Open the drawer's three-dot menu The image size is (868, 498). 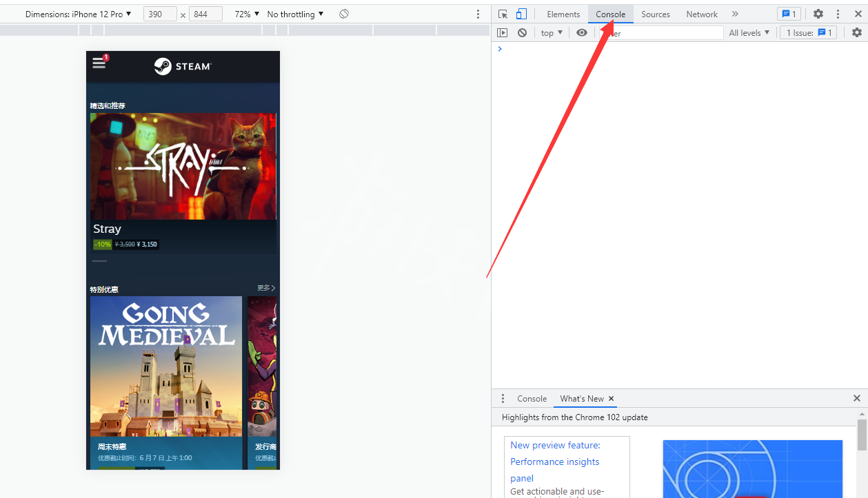pyautogui.click(x=503, y=398)
